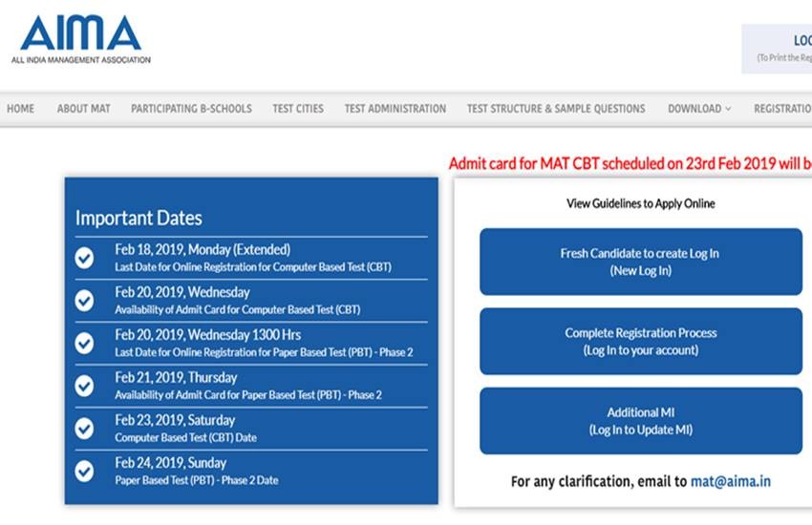The height and width of the screenshot is (525, 812).
Task: Click Complete Registration Process button
Action: tap(640, 341)
